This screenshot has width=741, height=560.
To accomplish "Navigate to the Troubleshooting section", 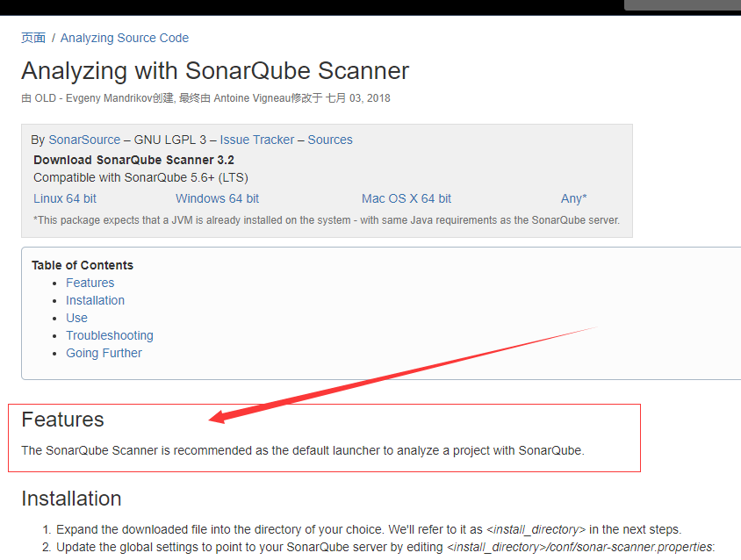I will point(109,335).
